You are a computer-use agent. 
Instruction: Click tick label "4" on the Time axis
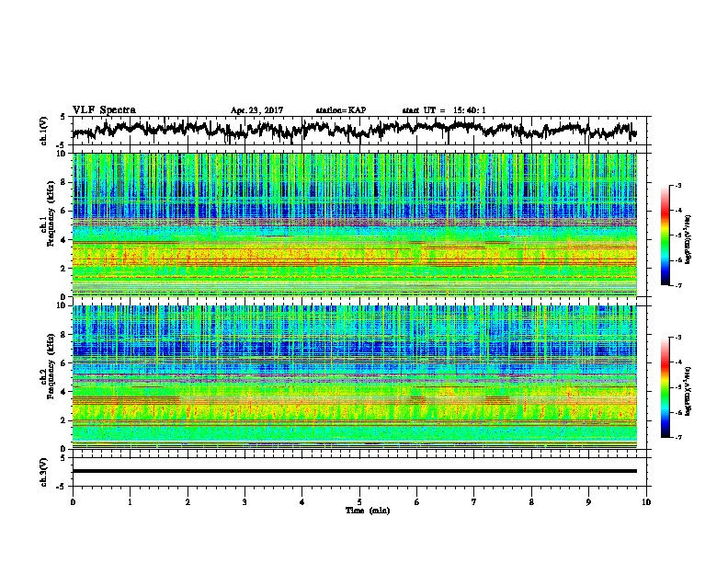[302, 502]
